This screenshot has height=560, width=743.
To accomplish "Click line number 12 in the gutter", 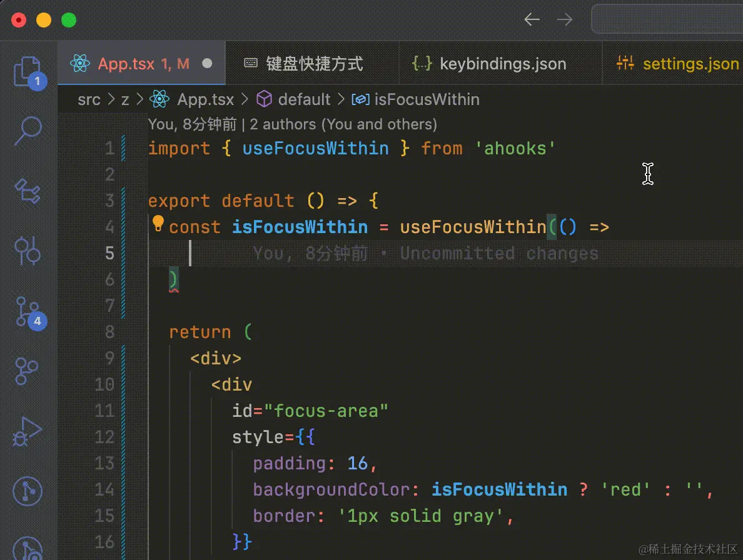I will pyautogui.click(x=104, y=437).
